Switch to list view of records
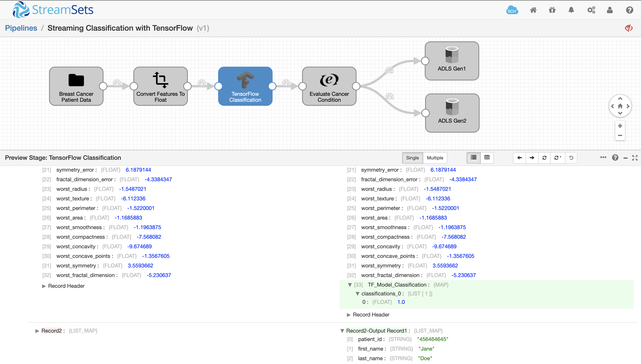The image size is (641, 364). [473, 158]
